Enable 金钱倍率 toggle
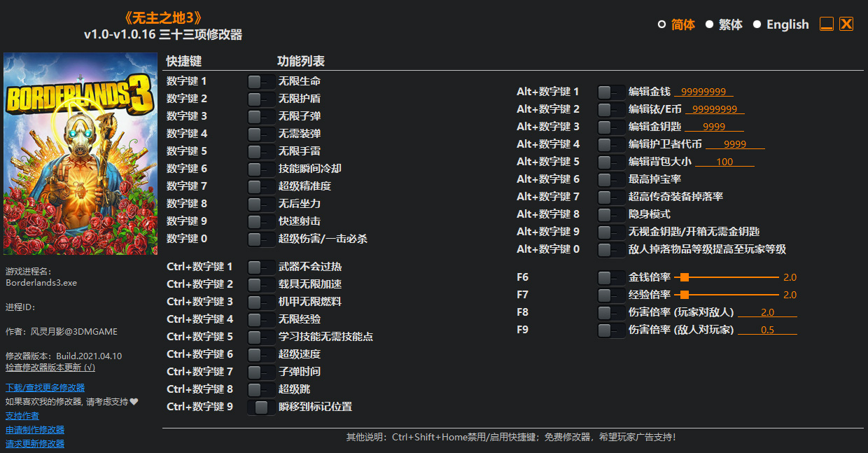 pyautogui.click(x=611, y=278)
